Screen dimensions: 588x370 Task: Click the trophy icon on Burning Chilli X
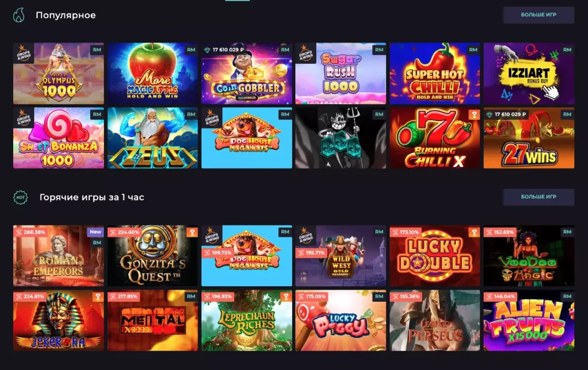tap(474, 115)
